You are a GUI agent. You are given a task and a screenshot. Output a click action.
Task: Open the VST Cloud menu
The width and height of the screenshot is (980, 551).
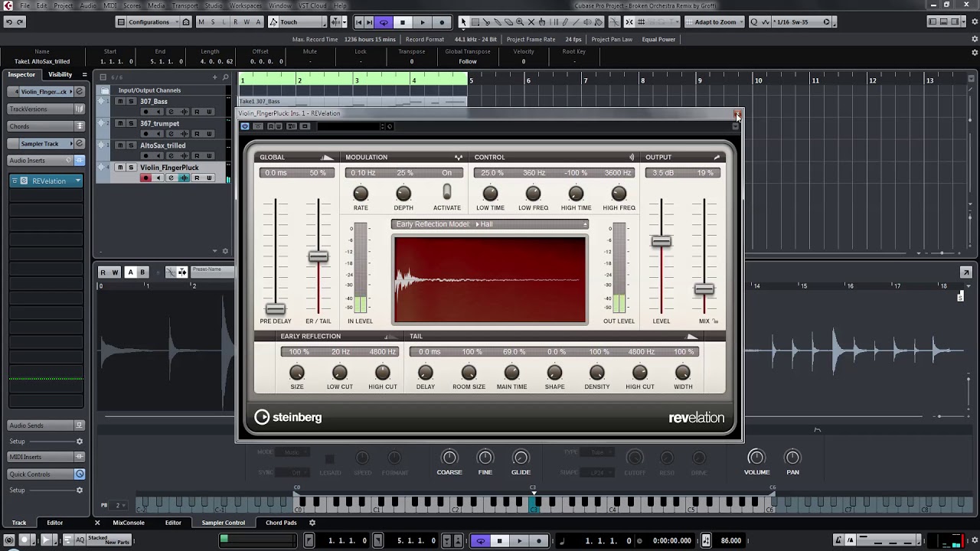pos(313,5)
